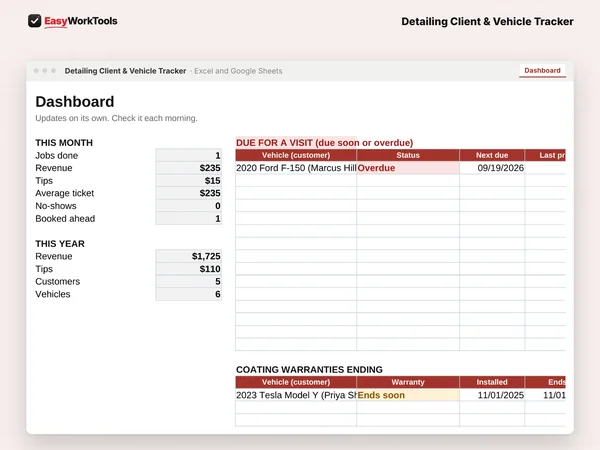This screenshot has height=450, width=600.
Task: Click the DUE FOR A VISIT heading
Action: tap(324, 143)
